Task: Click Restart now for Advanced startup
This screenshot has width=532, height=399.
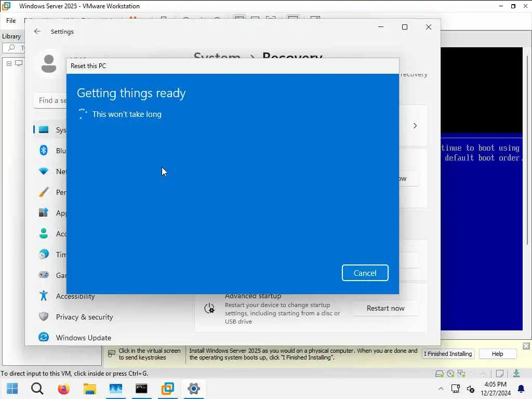Action: pos(385,308)
